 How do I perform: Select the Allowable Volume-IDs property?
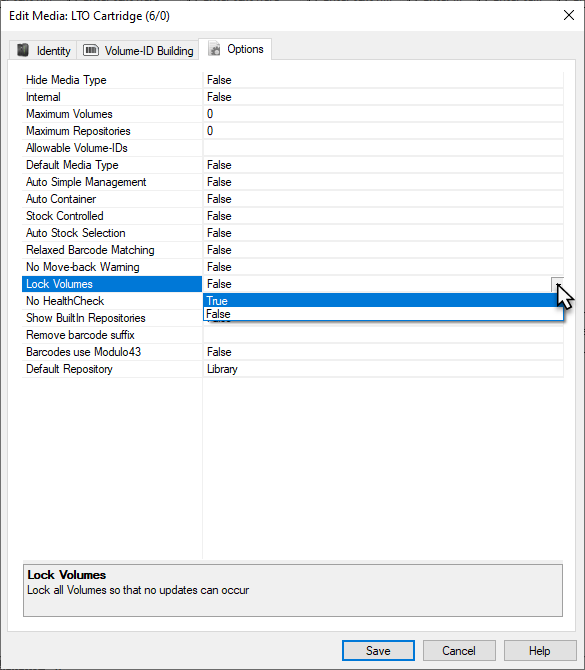tap(112, 148)
